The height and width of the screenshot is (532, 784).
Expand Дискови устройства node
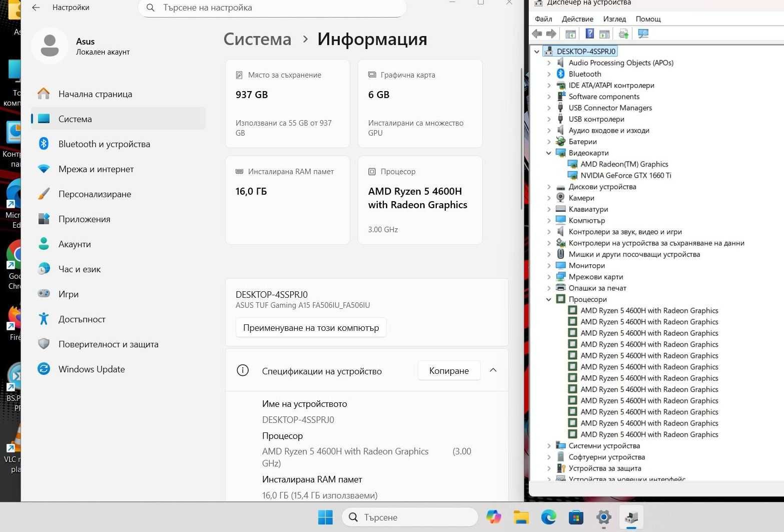click(x=549, y=187)
